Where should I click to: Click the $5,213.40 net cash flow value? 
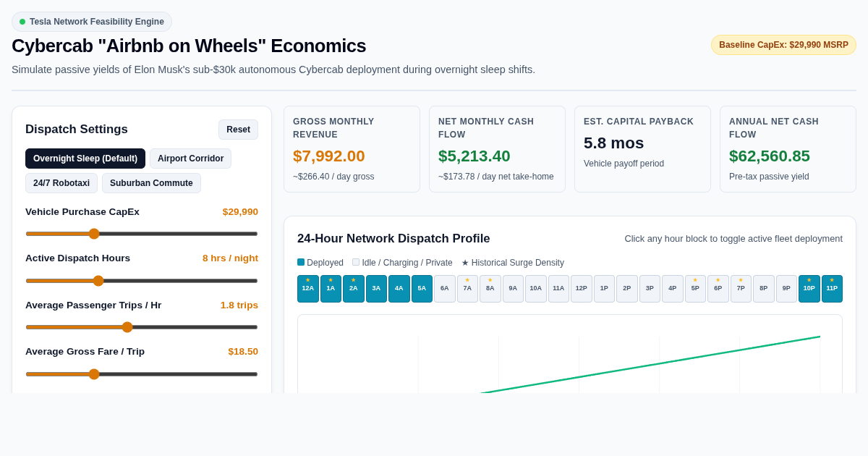pos(475,156)
